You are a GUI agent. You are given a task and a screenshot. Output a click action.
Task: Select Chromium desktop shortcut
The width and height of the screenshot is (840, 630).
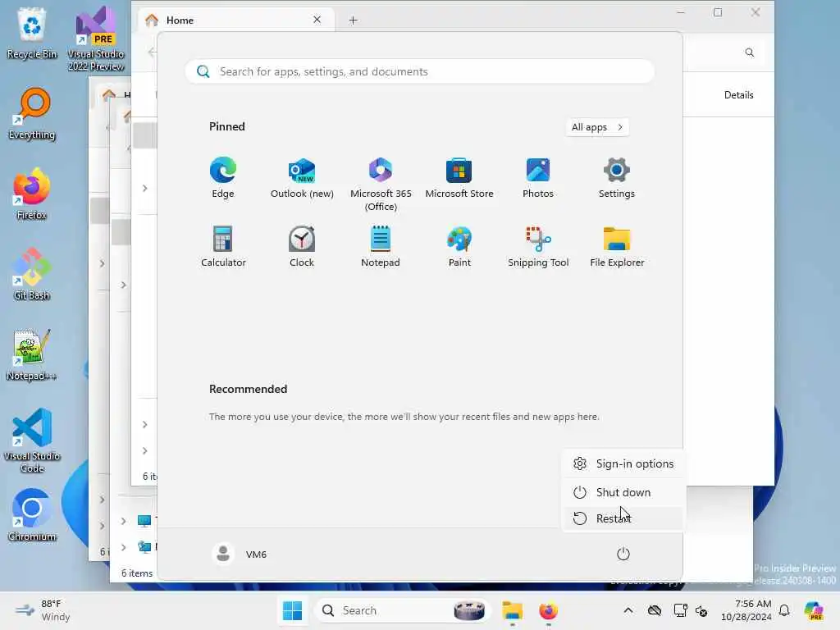[x=32, y=516]
